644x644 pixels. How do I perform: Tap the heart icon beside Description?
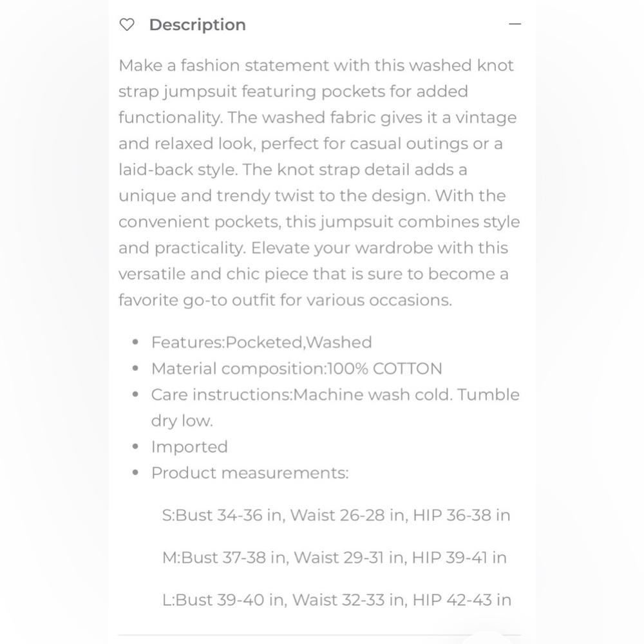[x=127, y=24]
